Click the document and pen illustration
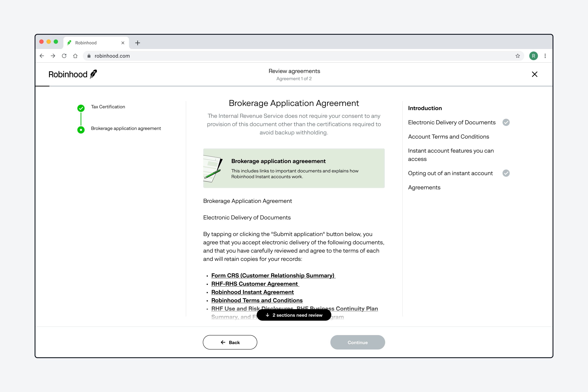 click(213, 169)
